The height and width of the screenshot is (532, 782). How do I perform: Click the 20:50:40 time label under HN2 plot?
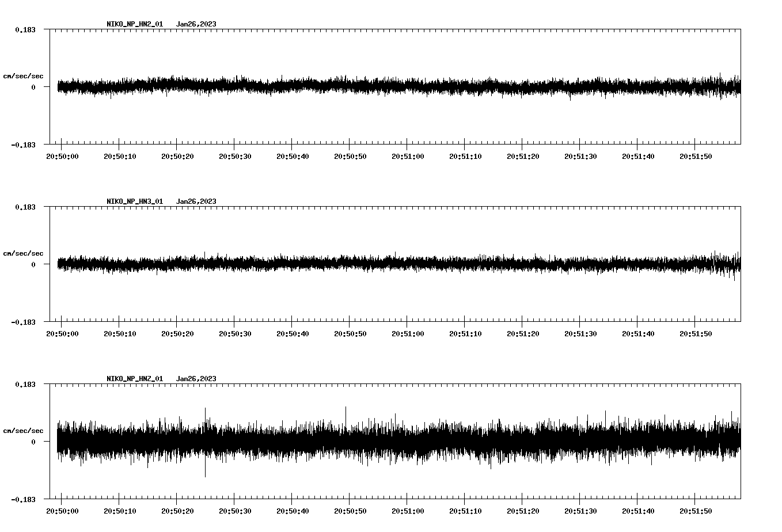point(293,157)
